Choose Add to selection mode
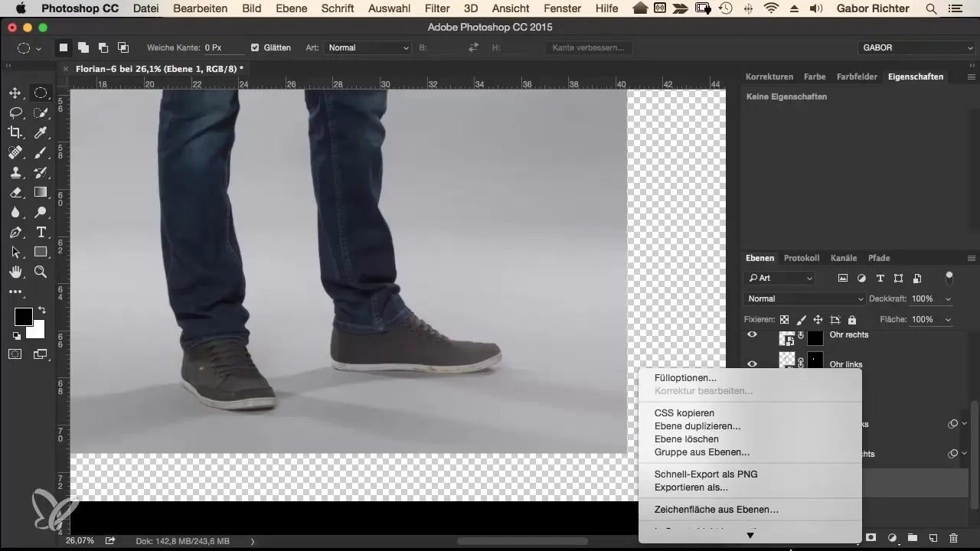The height and width of the screenshot is (551, 980). (83, 47)
